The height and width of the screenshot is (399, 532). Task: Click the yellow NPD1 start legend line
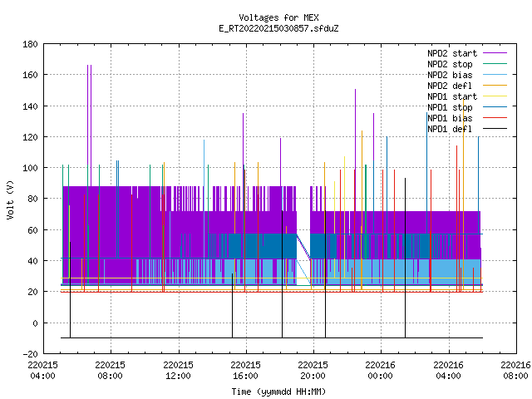(x=495, y=96)
